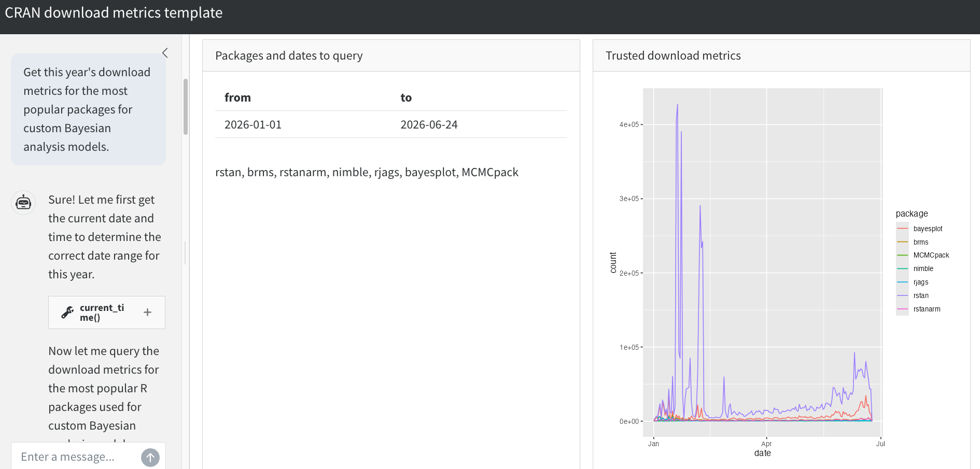
Task: Click the Trusted download metrics header
Action: (673, 55)
